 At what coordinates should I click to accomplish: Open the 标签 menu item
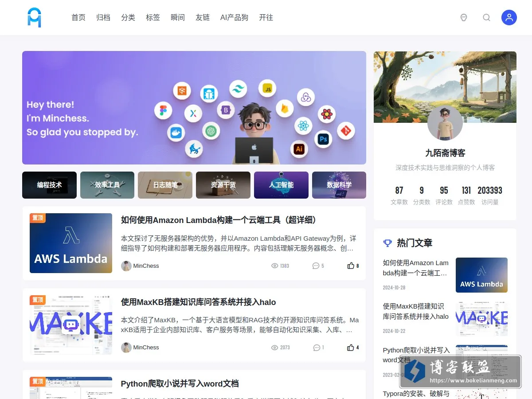coord(153,18)
